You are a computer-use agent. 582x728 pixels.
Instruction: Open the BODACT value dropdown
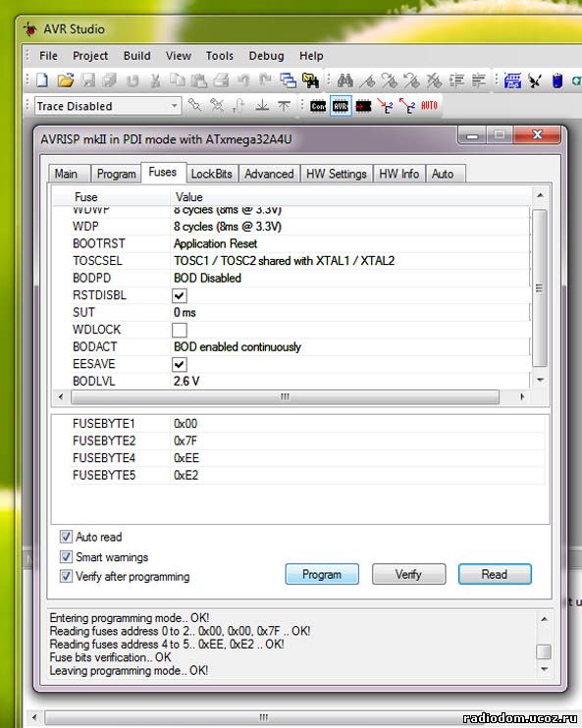pos(350,346)
